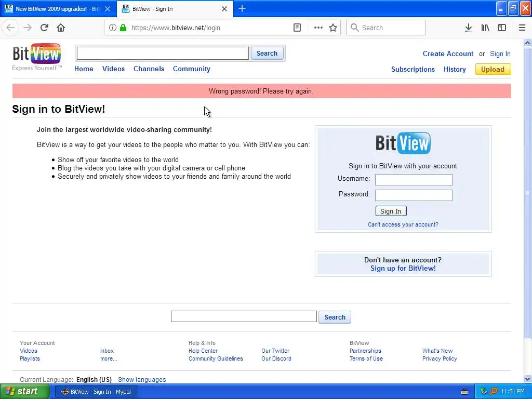Open page actions three-dot menu
The image size is (532, 399).
[318, 28]
